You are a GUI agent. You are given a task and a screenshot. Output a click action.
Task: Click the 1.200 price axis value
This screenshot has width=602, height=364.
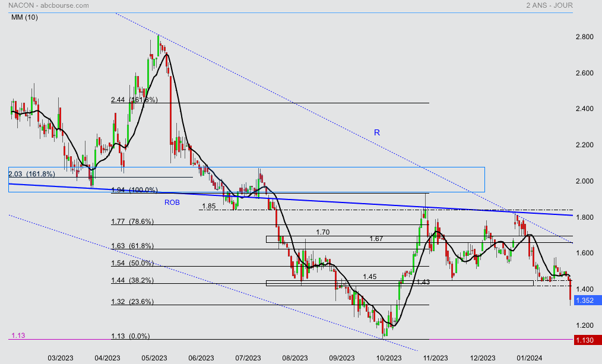point(584,325)
